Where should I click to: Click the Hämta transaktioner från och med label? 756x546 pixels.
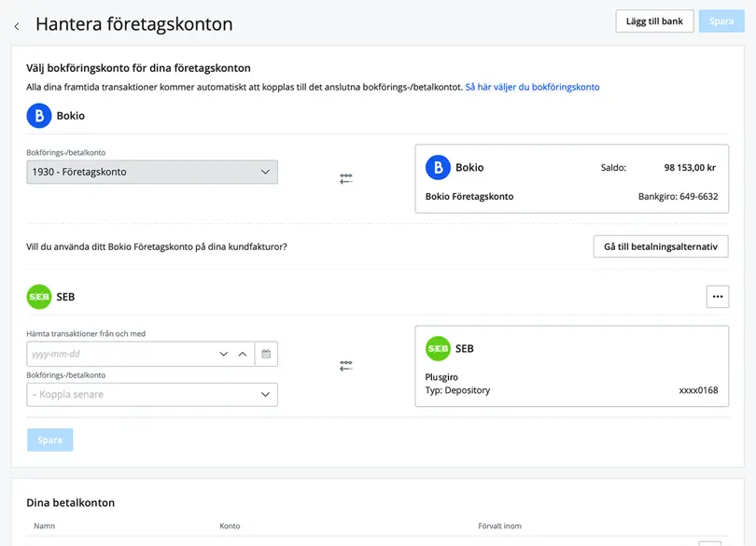[86, 333]
